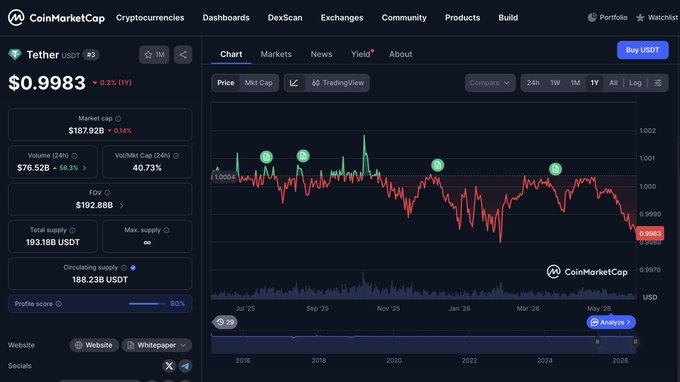Show FDV info icon
Screen dimensions: 680x382
[x=108, y=193]
